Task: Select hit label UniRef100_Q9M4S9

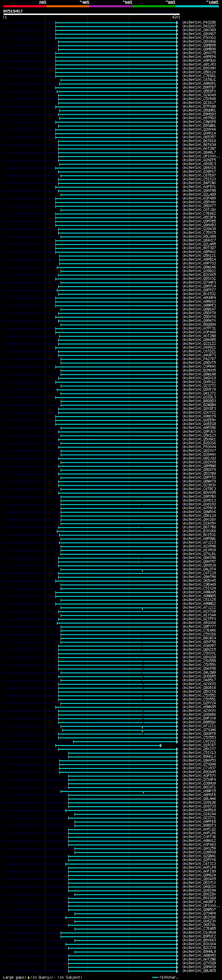Action: 199,967
